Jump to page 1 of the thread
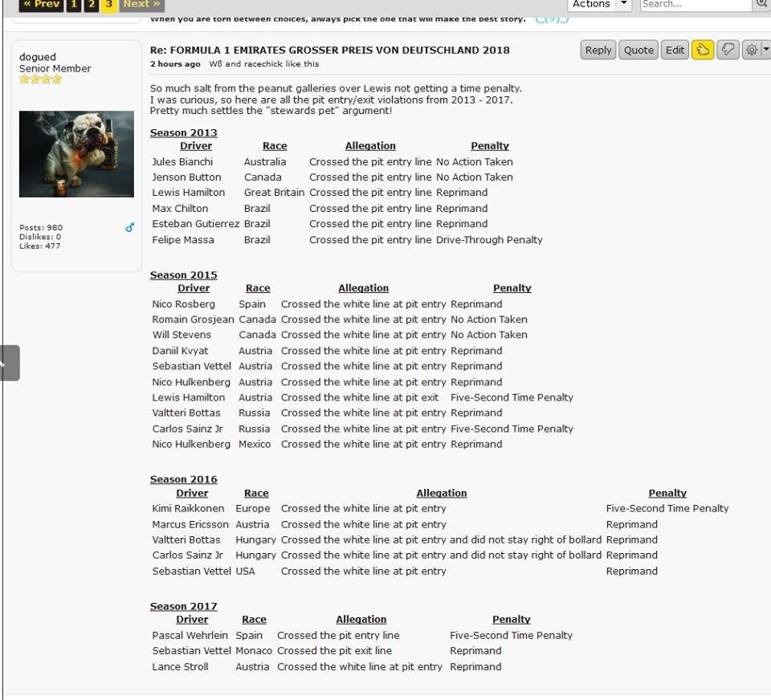The height and width of the screenshot is (700, 771). point(73,5)
